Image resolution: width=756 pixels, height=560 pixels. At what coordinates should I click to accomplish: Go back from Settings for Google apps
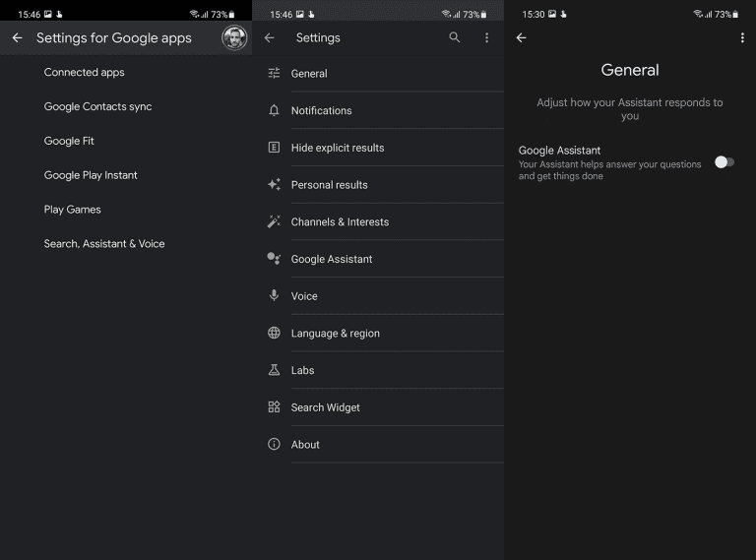(17, 37)
